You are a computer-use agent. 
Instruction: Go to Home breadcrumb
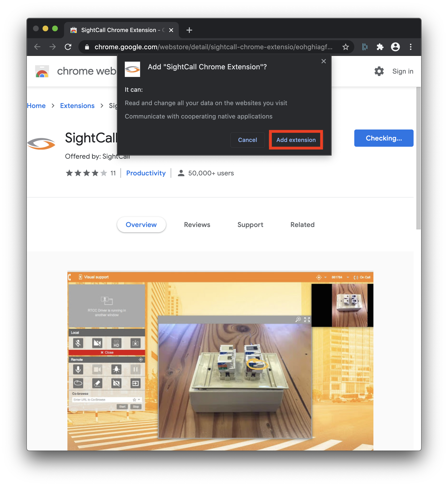[36, 106]
